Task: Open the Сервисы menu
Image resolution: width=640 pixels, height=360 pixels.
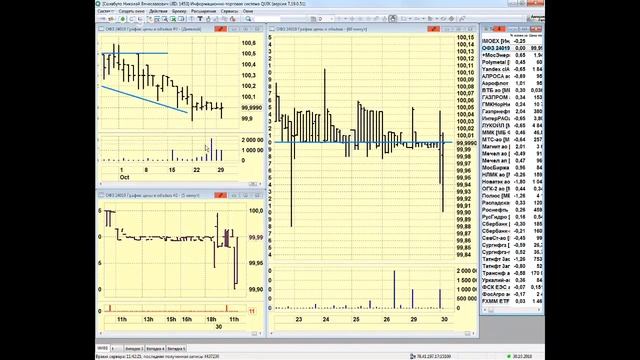Action: (x=229, y=11)
